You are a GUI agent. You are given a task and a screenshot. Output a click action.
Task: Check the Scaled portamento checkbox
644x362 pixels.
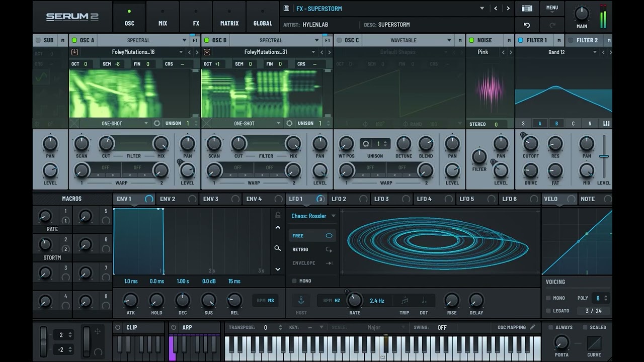tap(585, 327)
